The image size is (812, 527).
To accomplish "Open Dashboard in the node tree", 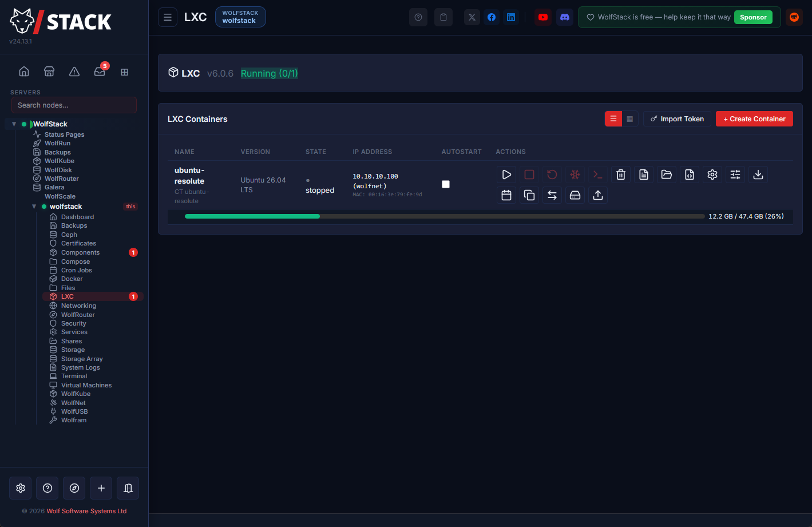I will coord(77,217).
